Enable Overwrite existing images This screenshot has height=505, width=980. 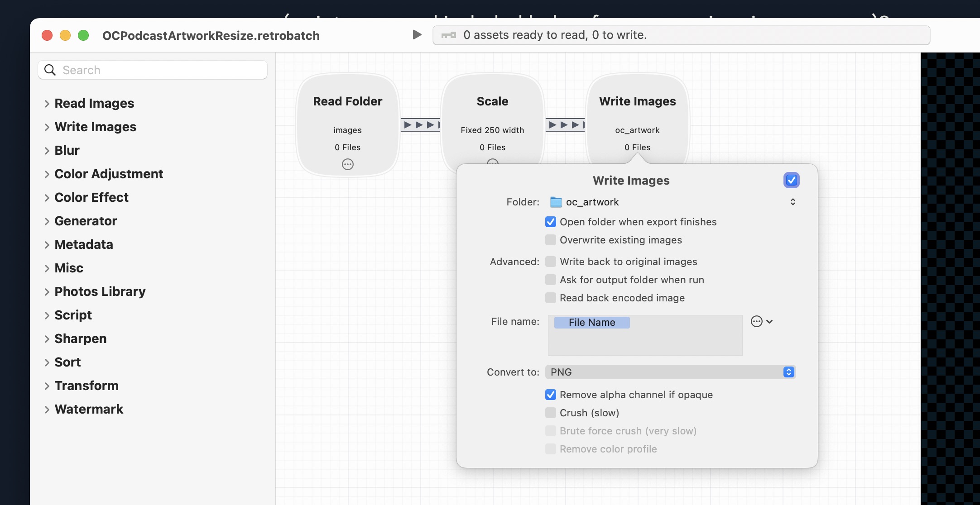(x=550, y=240)
